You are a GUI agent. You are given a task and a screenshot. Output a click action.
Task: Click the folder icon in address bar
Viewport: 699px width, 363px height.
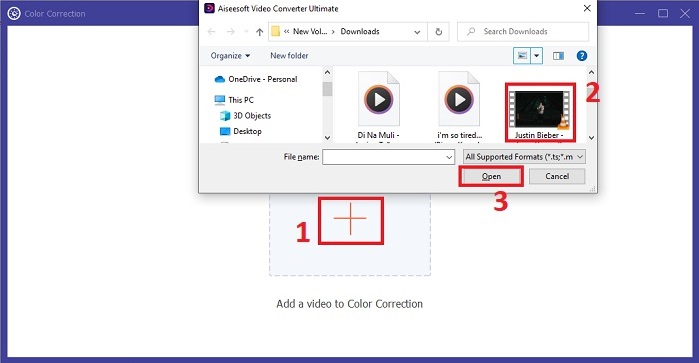275,31
